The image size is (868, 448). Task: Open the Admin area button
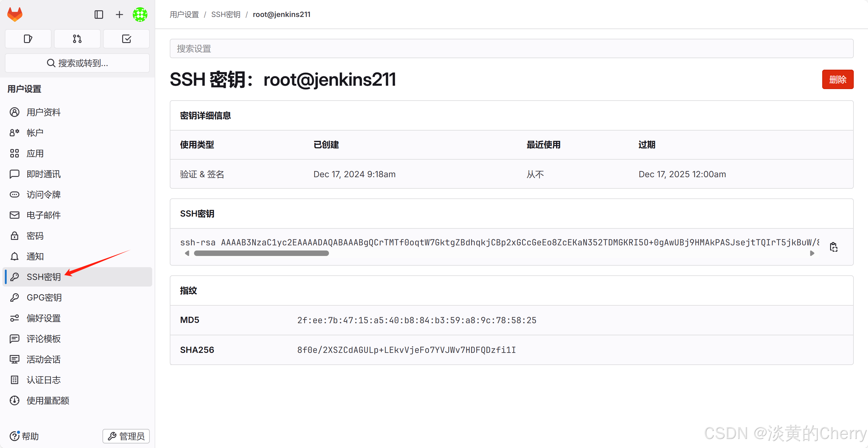[126, 436]
